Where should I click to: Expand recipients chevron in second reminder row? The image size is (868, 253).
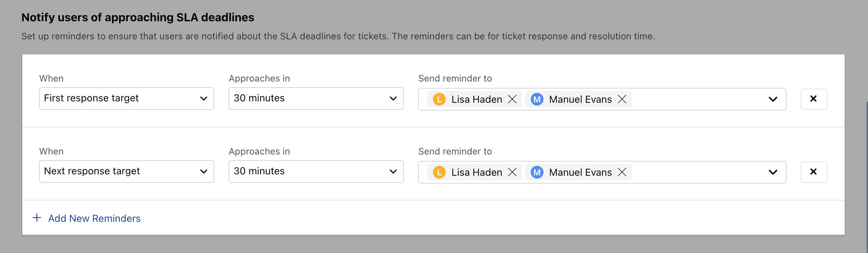click(x=773, y=172)
